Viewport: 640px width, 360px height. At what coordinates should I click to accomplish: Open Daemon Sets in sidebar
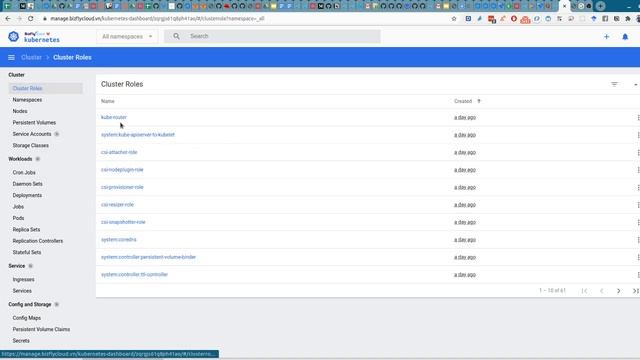pos(27,184)
